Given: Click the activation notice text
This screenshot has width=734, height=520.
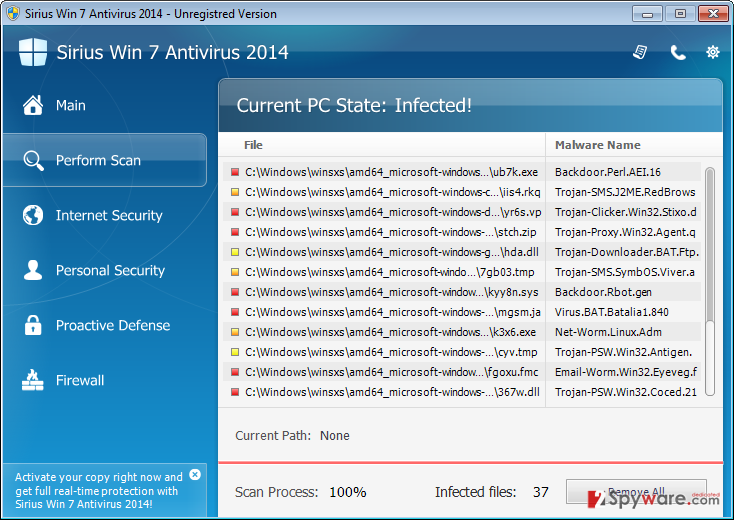Looking at the screenshot, I should tap(99, 490).
